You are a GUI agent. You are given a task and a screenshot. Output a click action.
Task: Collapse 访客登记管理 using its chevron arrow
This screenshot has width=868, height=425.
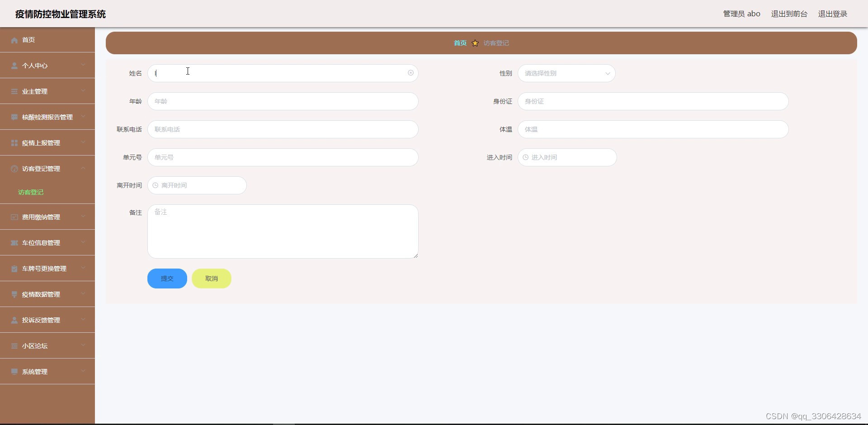[83, 169]
